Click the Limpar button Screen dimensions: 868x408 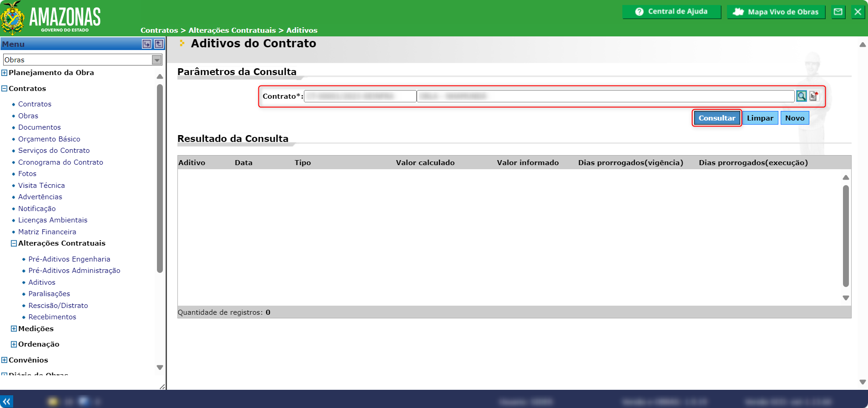(760, 118)
